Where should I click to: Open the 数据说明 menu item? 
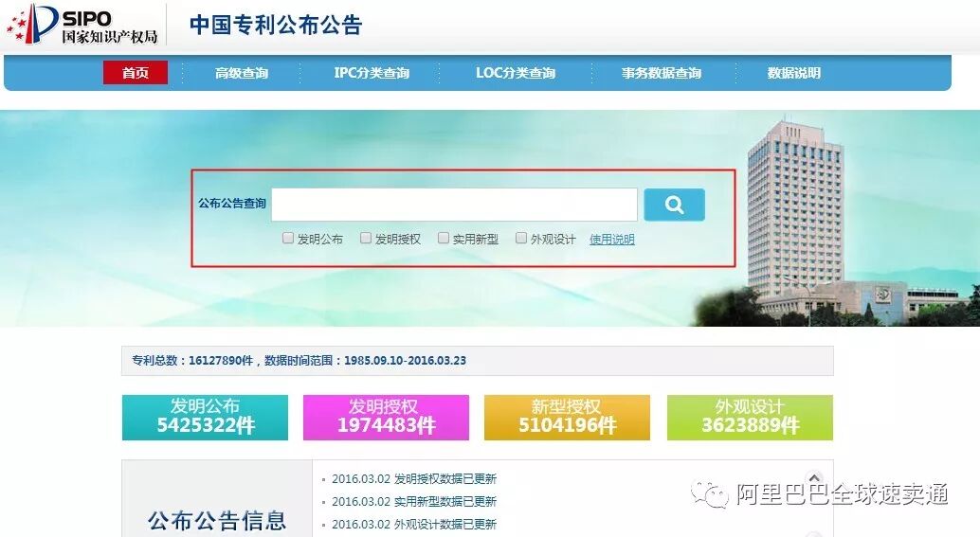coord(793,73)
